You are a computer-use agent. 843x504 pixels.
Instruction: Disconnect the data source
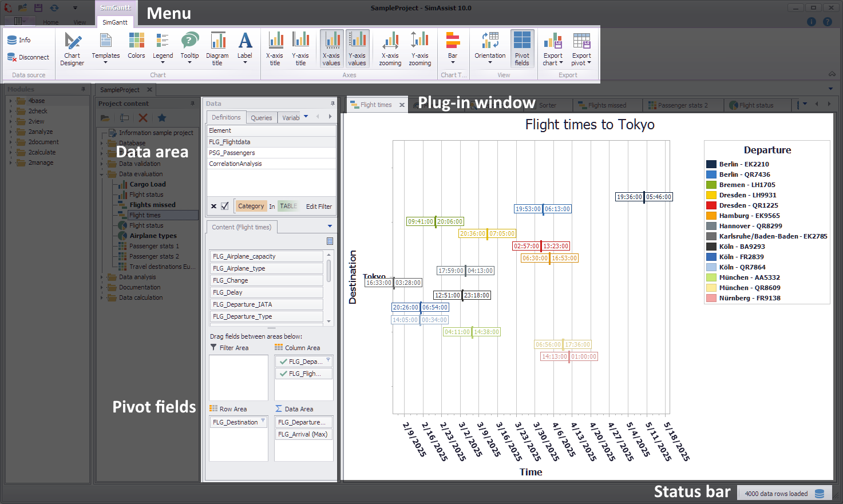coord(29,57)
